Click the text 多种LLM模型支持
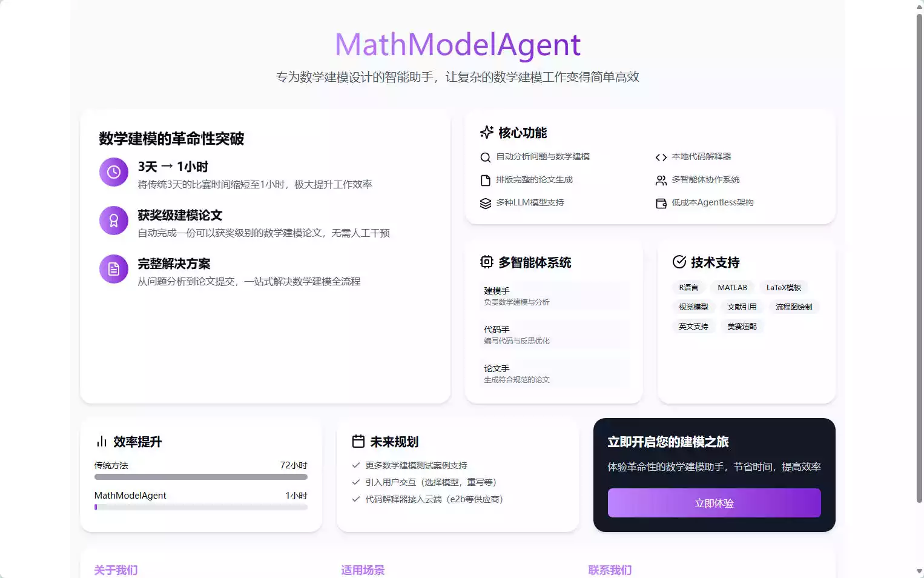Image resolution: width=924 pixels, height=578 pixels. [x=530, y=202]
